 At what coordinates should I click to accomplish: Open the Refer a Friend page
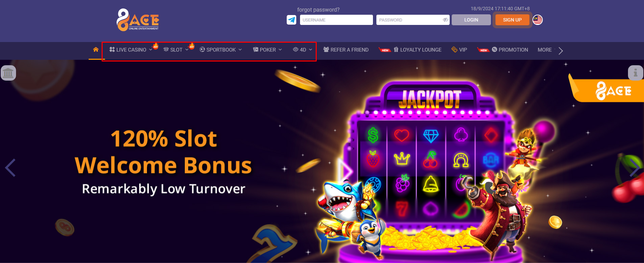click(346, 50)
